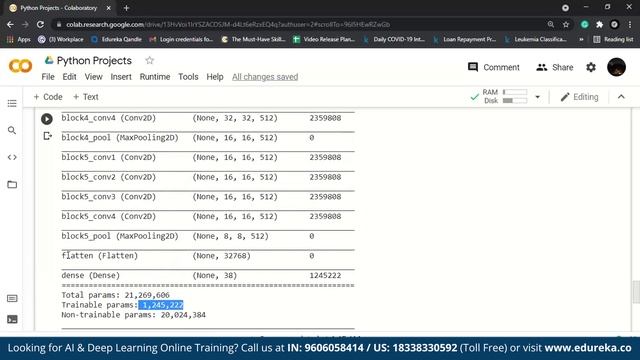Collapse the header with the up chevron
640x360 pixels.
[621, 97]
